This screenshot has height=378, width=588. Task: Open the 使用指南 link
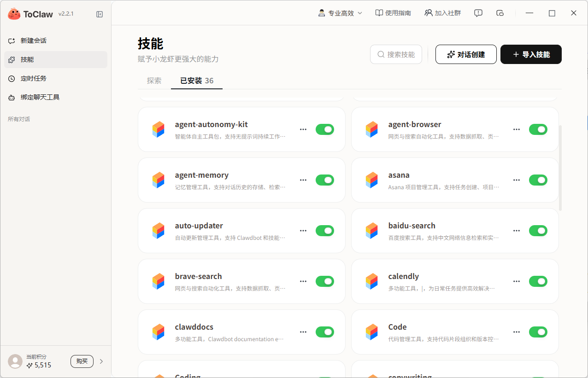pyautogui.click(x=393, y=13)
